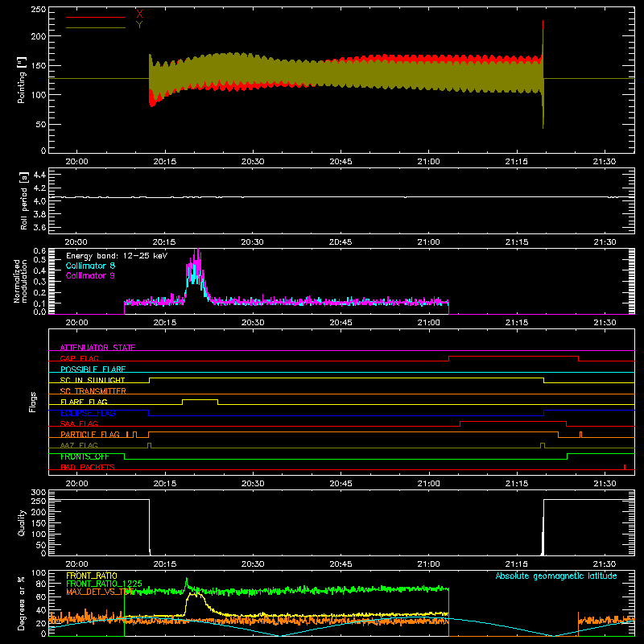The width and height of the screenshot is (644, 644).
Task: Click the blue ECLIPSE_FLAG label
Action: pyautogui.click(x=88, y=413)
